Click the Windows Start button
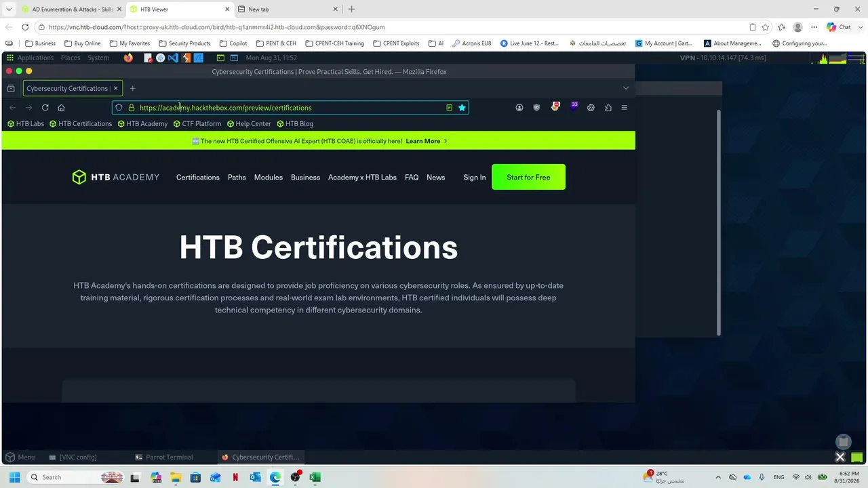 (x=14, y=477)
